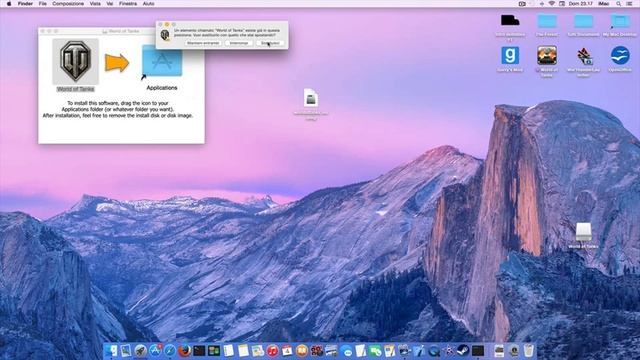This screenshot has height=360, width=640.
Task: Open the Apple menu
Action: click(9, 4)
